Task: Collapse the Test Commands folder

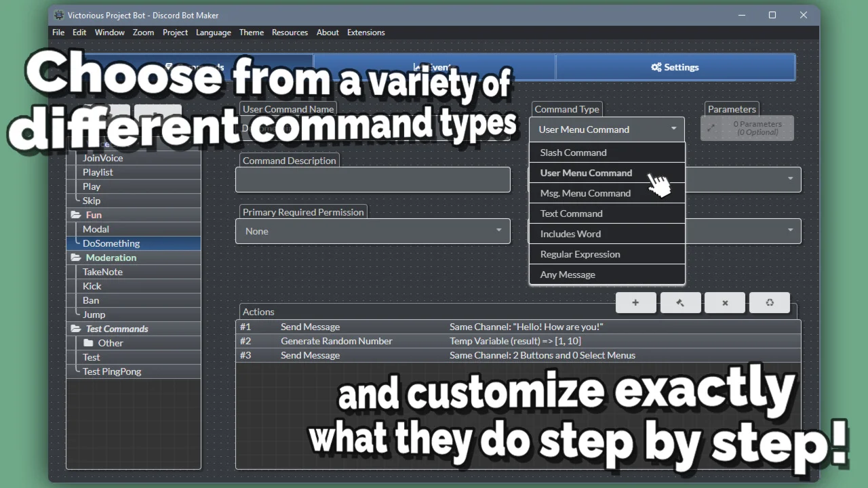Action: [x=75, y=329]
